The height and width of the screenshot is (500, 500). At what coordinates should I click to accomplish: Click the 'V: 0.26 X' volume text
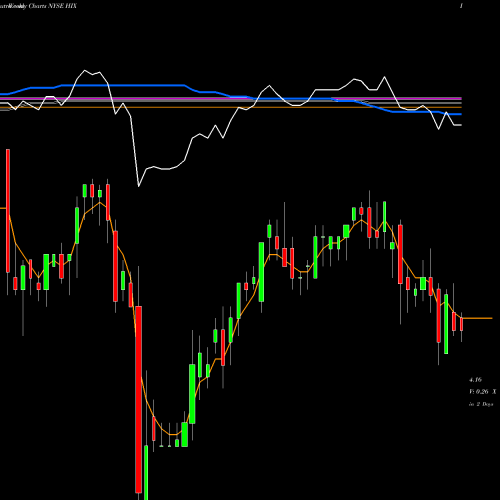click(x=482, y=392)
